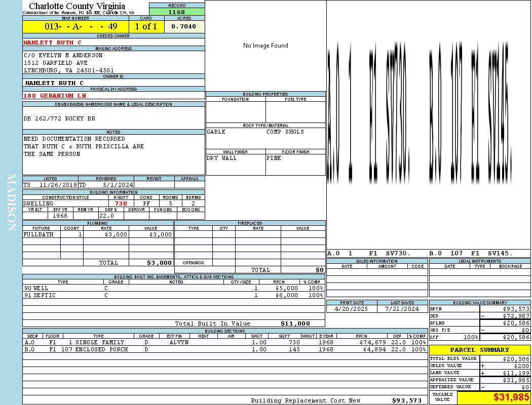Image resolution: width=532 pixels, height=405 pixels.
Task: Click the "No Image Found" photo placeholder
Action: click(265, 46)
